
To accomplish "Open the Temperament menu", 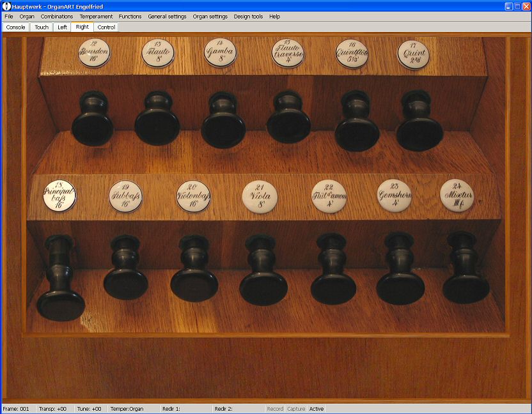I will (96, 17).
